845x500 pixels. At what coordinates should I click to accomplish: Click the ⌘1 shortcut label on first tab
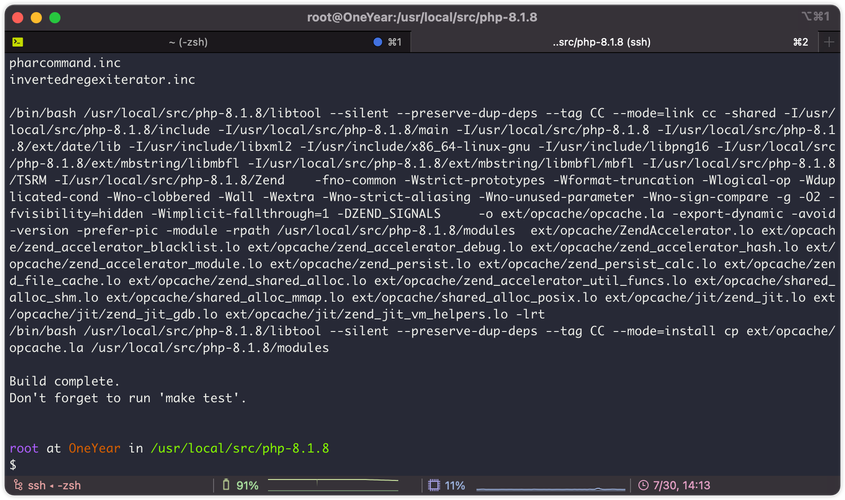click(394, 42)
